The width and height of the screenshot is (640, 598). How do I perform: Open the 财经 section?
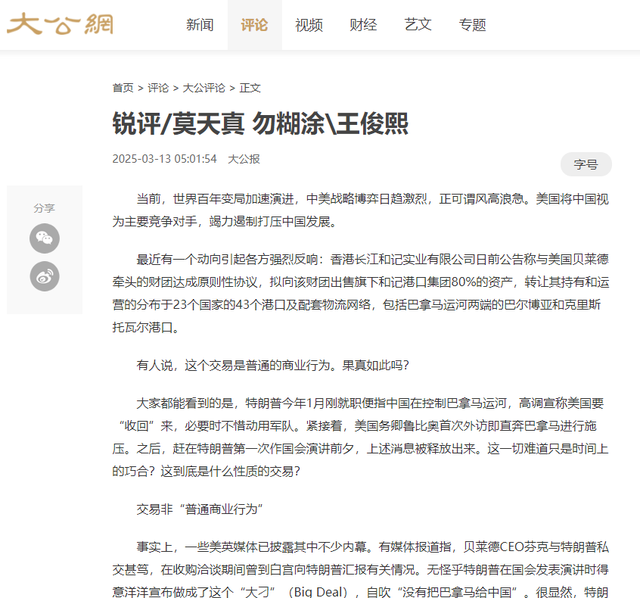pos(363,25)
